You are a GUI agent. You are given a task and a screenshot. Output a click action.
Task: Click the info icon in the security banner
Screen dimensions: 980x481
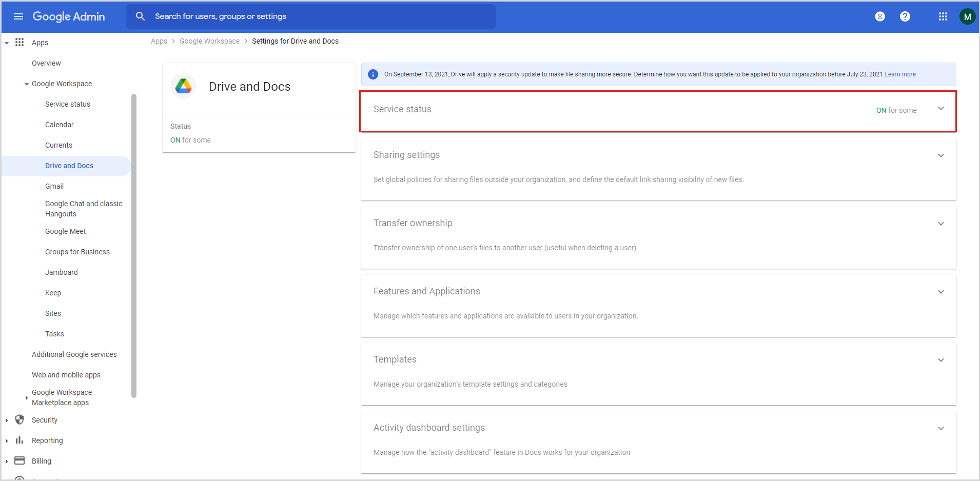click(373, 74)
